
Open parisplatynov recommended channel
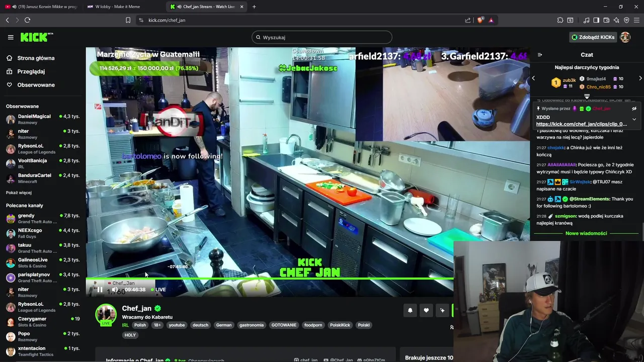coord(43,278)
